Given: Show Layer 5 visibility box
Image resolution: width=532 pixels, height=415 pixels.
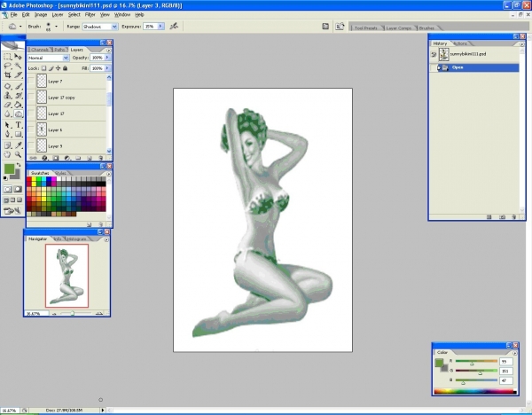Looking at the screenshot, I should pos(31,146).
